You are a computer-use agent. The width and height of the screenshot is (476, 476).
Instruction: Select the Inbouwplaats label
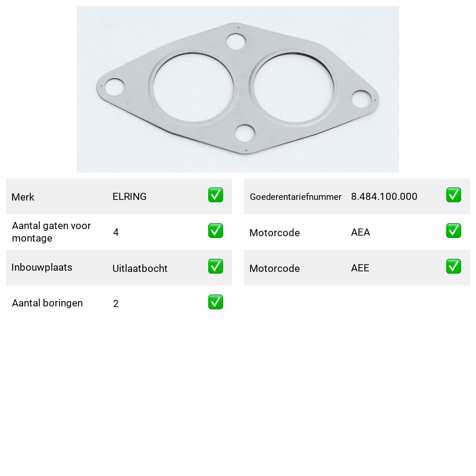pyautogui.click(x=42, y=267)
